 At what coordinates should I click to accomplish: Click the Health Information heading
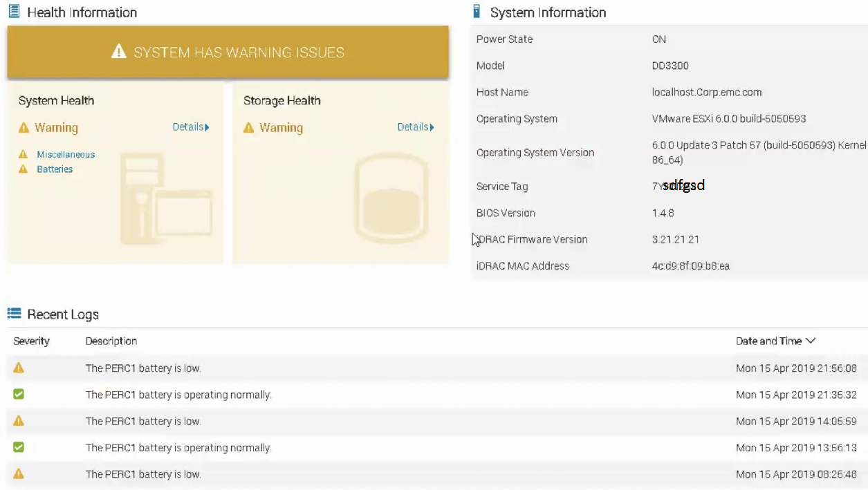pos(82,12)
